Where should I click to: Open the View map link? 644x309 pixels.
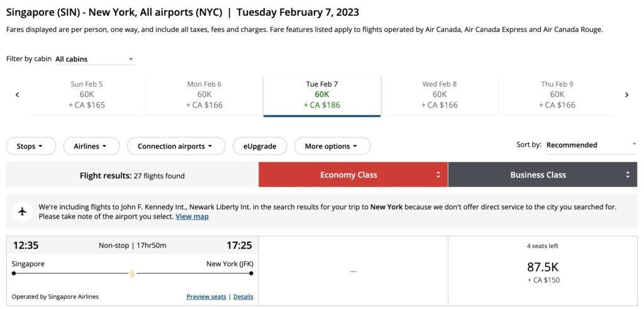[192, 217]
